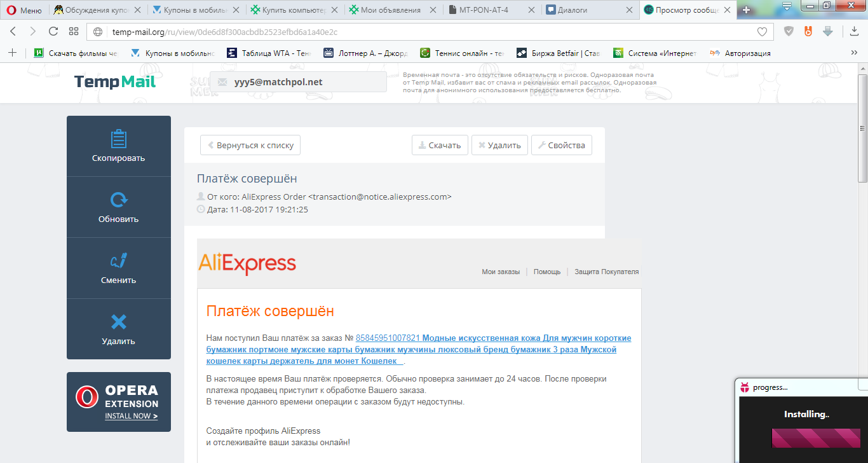This screenshot has width=868, height=463.
Task: Open the tab menu icon beside window controls
Action: tap(787, 6)
